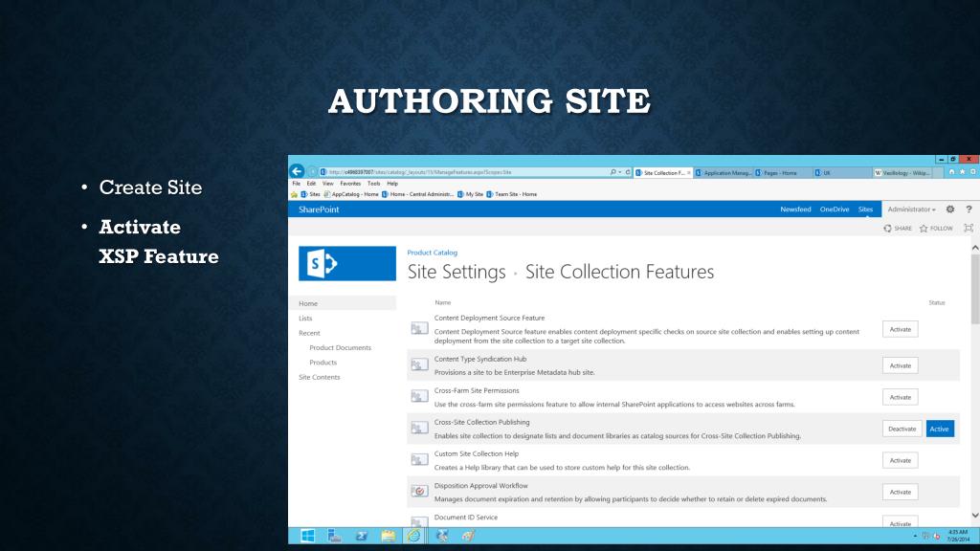Open Site Contents in left navigation
Viewport: 980px width, 551px height.
pos(319,377)
